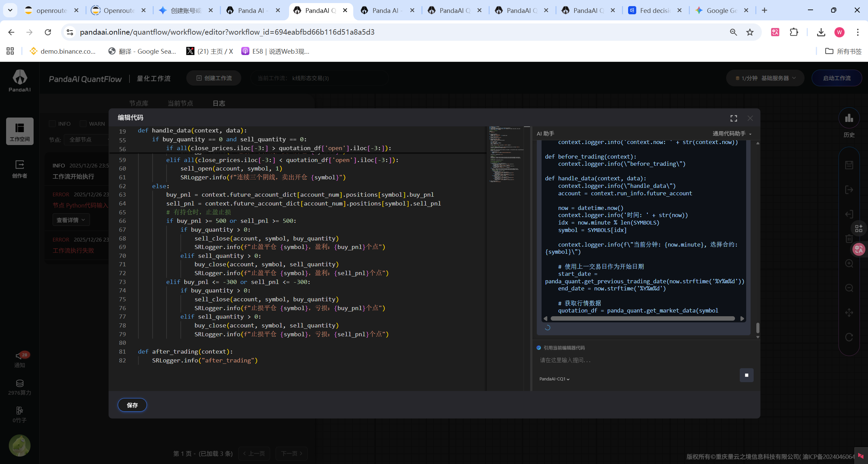Bookmark this page with the star
This screenshot has width=868, height=464.
750,32
